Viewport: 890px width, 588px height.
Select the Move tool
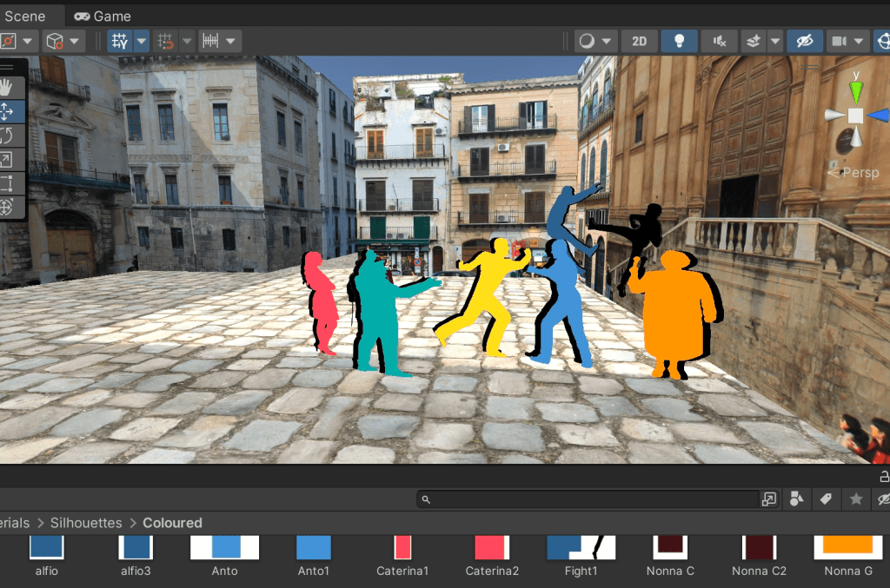(7, 110)
